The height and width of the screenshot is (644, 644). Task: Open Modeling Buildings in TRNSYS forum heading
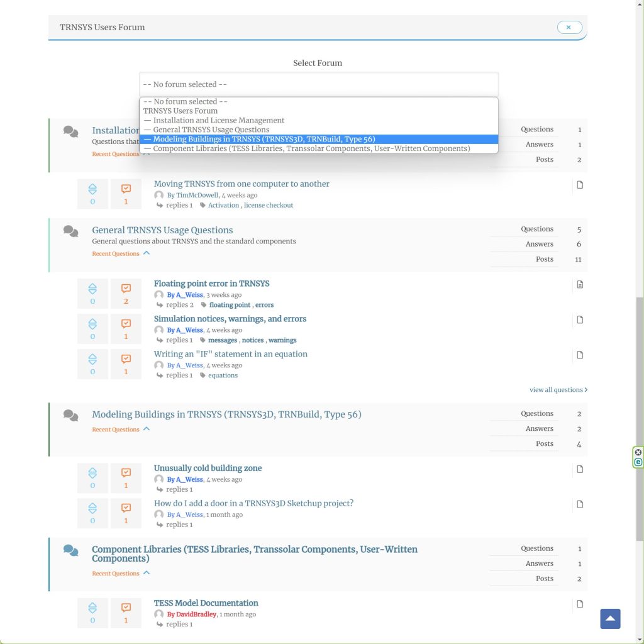click(x=226, y=414)
